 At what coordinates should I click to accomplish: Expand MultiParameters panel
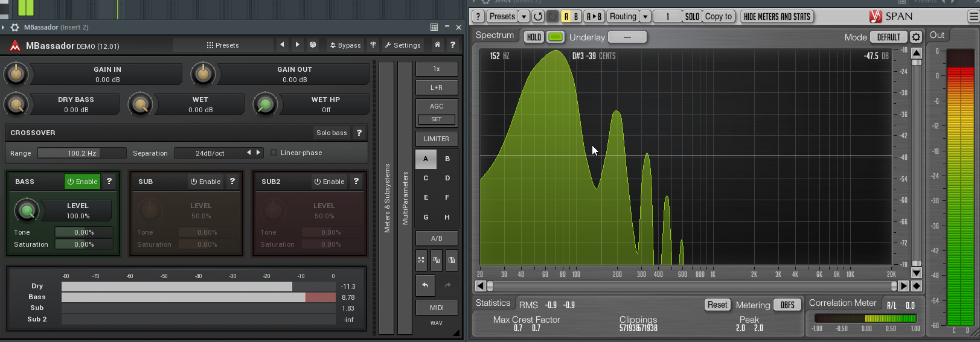pos(405,198)
